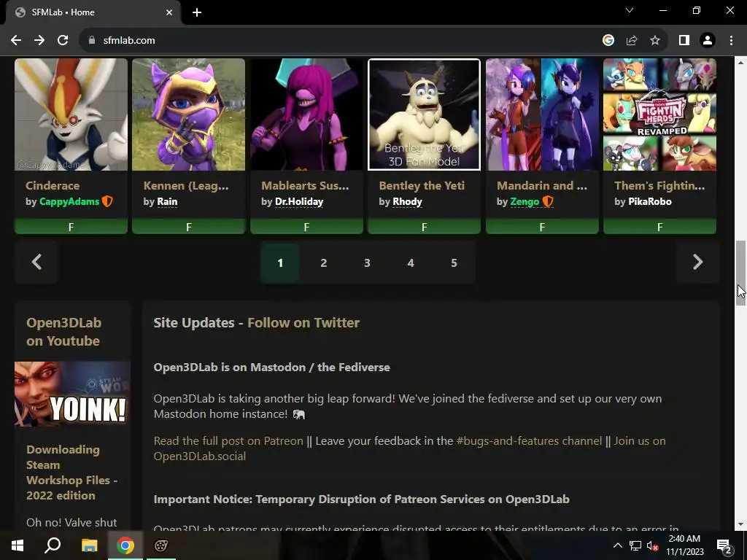
Task: Reload the sfmlab.com page
Action: tap(63, 41)
